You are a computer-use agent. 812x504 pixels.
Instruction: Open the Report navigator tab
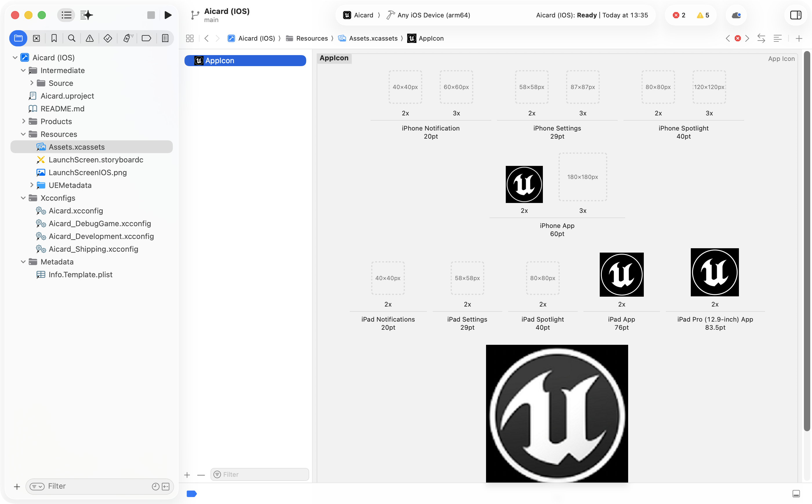click(x=165, y=38)
